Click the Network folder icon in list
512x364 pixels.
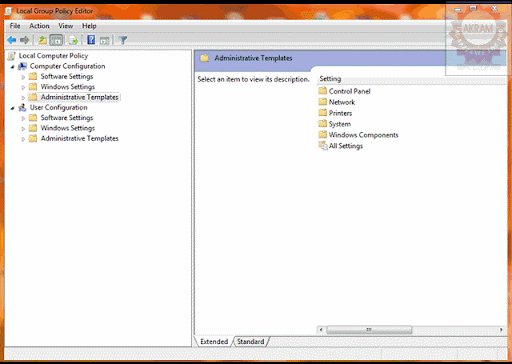(322, 102)
